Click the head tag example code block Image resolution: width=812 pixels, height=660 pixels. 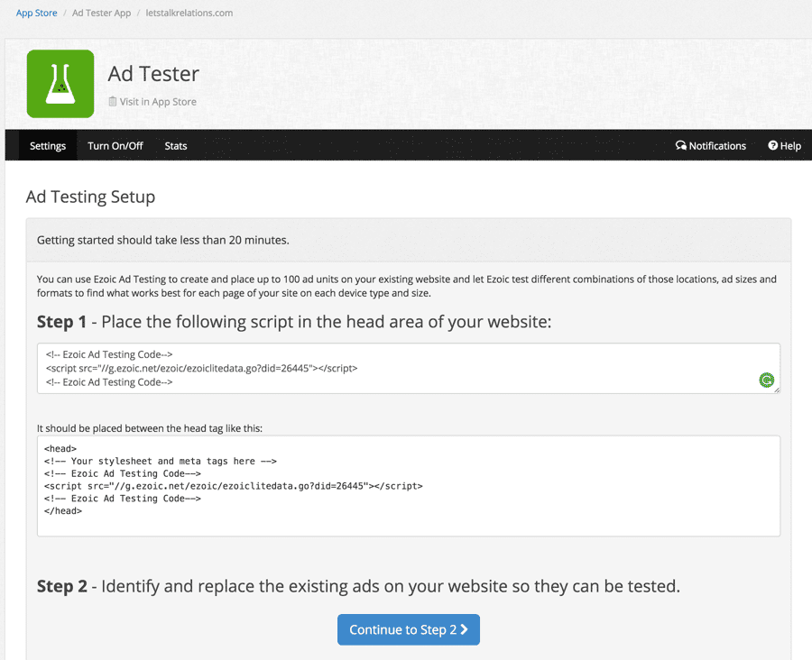(x=408, y=486)
